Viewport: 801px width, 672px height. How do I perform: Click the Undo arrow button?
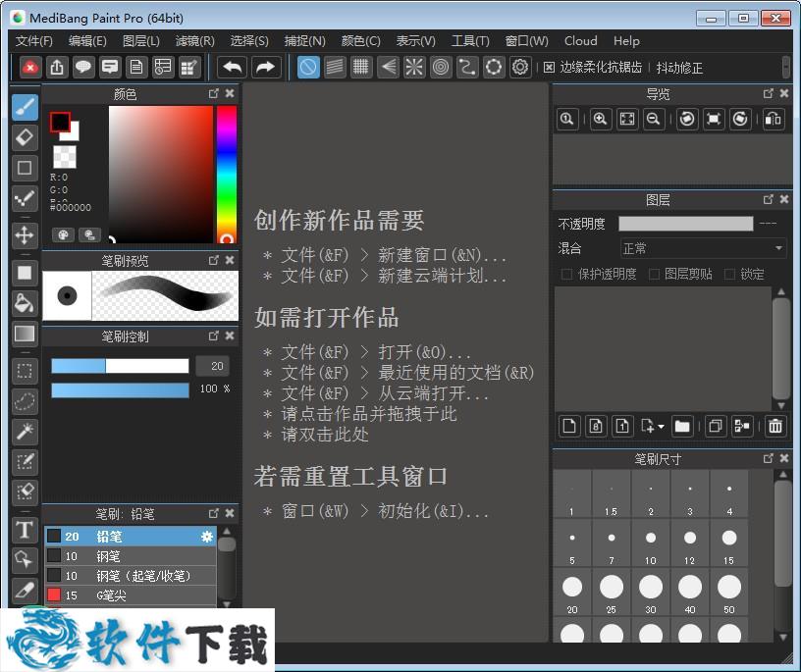pos(233,67)
